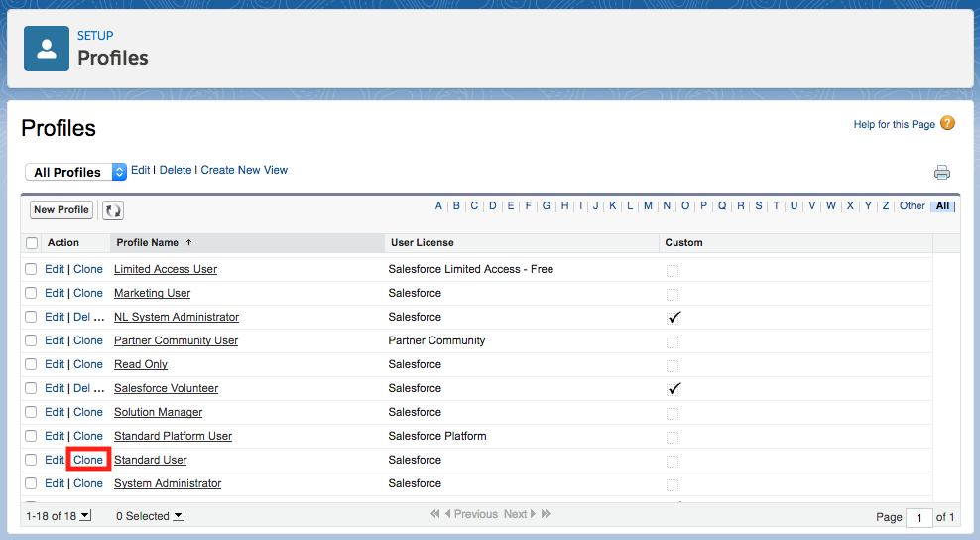Click the SETUP breadcrumb text

[x=95, y=36]
